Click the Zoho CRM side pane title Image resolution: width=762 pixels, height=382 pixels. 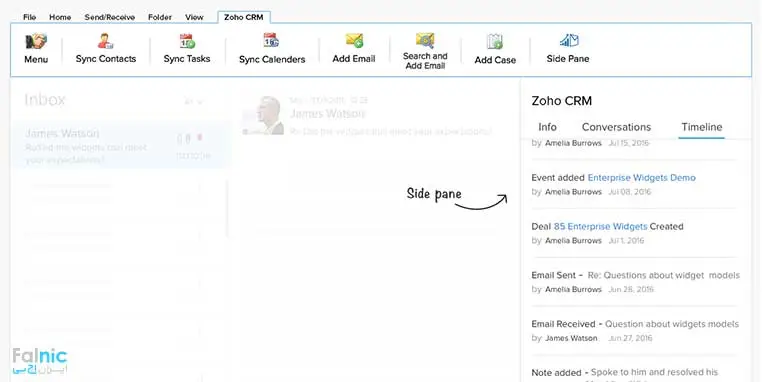coord(561,101)
